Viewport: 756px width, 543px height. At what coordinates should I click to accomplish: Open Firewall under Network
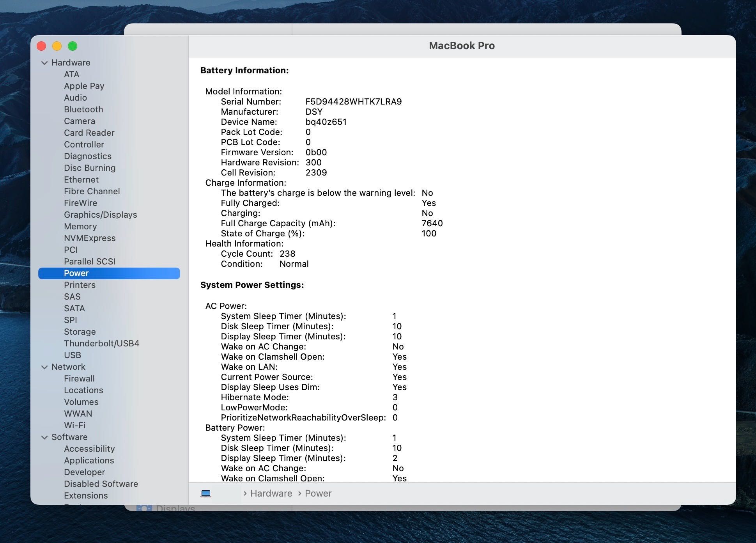point(79,379)
